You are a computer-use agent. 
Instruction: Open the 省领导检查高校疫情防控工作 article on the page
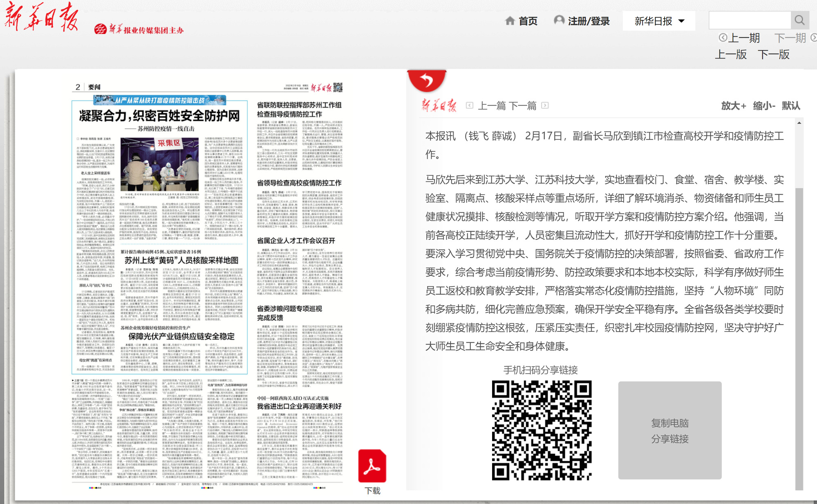(x=299, y=183)
